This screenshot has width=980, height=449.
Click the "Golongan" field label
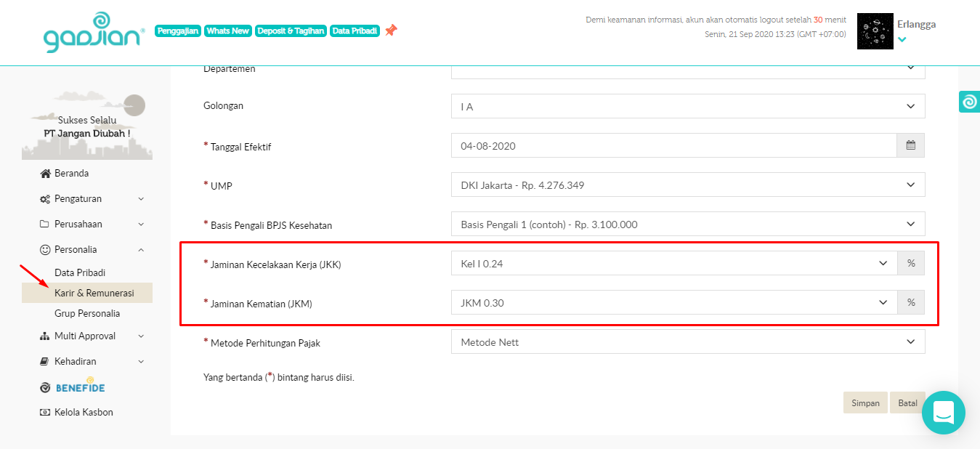[x=224, y=106]
